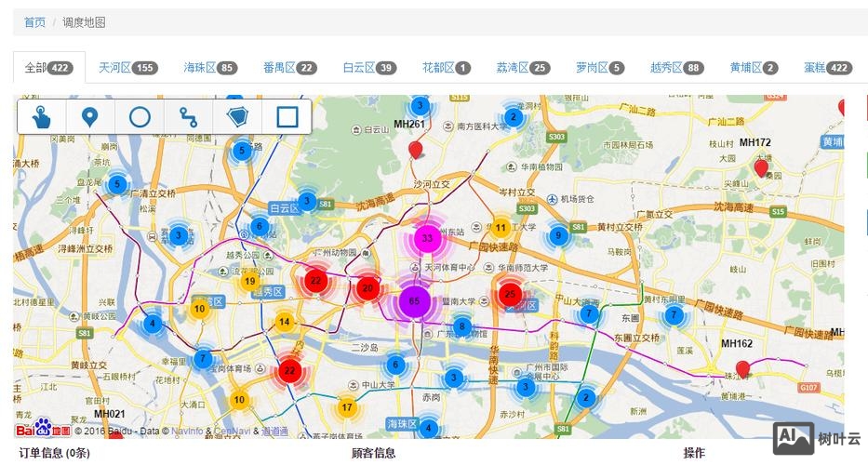Click the purple cluster marker 65

414,301
